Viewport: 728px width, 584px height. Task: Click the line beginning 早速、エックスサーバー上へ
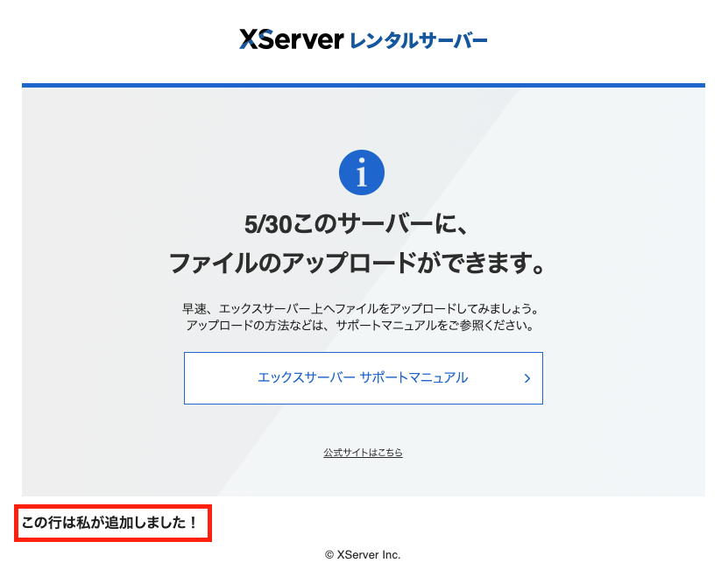(360, 308)
